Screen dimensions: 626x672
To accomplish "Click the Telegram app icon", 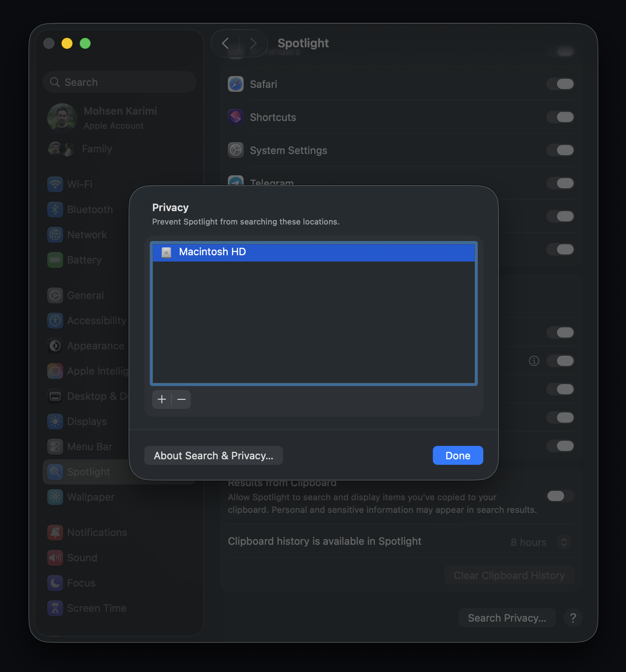I will (236, 181).
